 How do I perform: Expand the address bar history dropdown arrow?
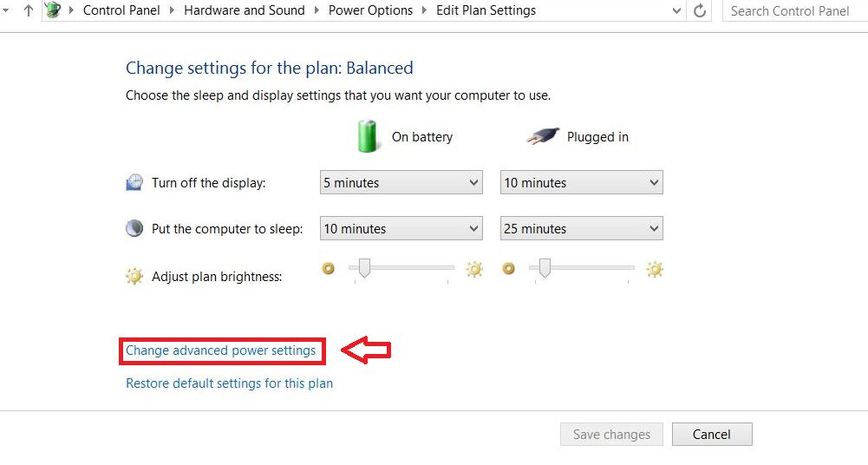point(677,11)
